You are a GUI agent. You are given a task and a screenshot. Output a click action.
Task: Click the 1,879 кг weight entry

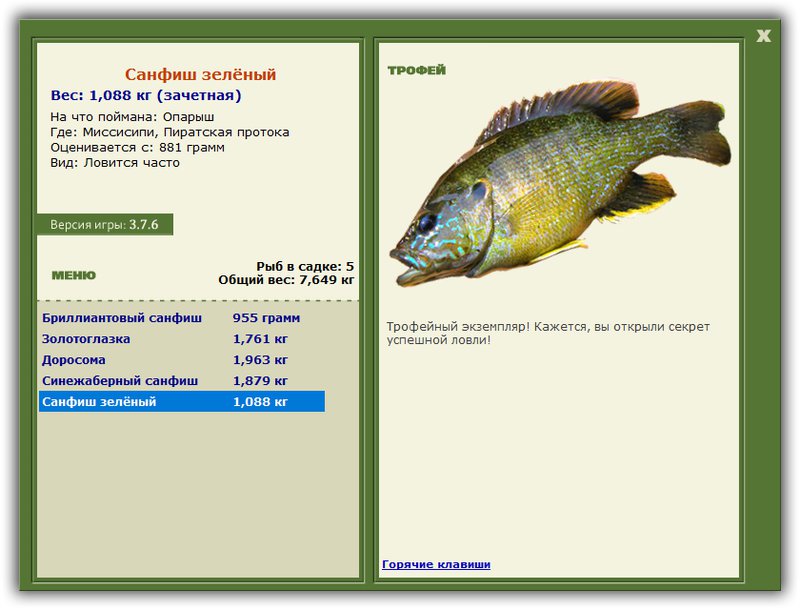pos(260,380)
